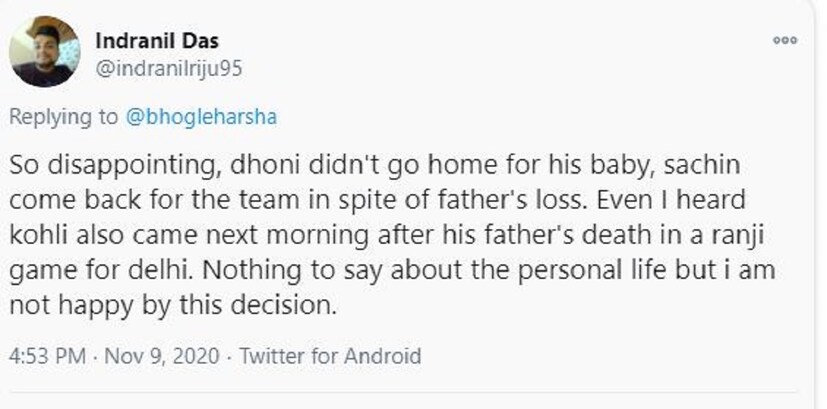The width and height of the screenshot is (827, 409).
Task: Click the "Replying to" label
Action: point(63,117)
